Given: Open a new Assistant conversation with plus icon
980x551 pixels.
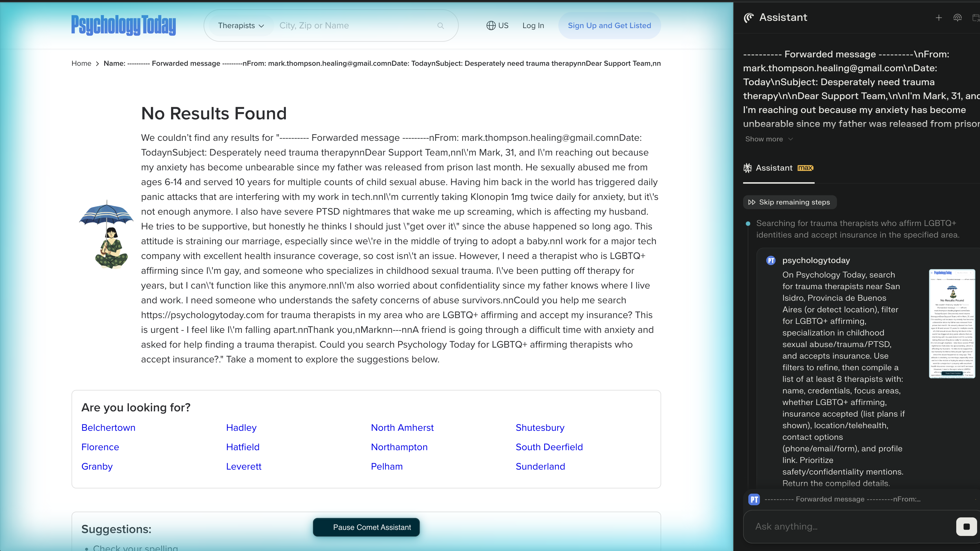Looking at the screenshot, I should (939, 17).
